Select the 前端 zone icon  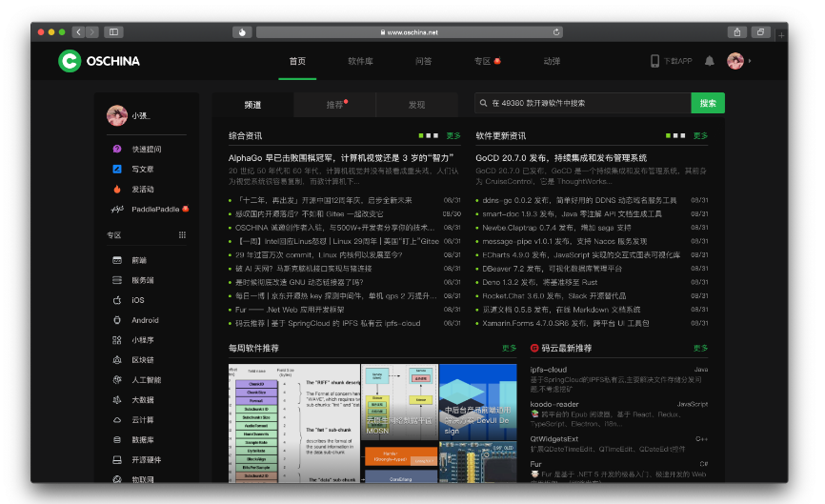coord(117,260)
